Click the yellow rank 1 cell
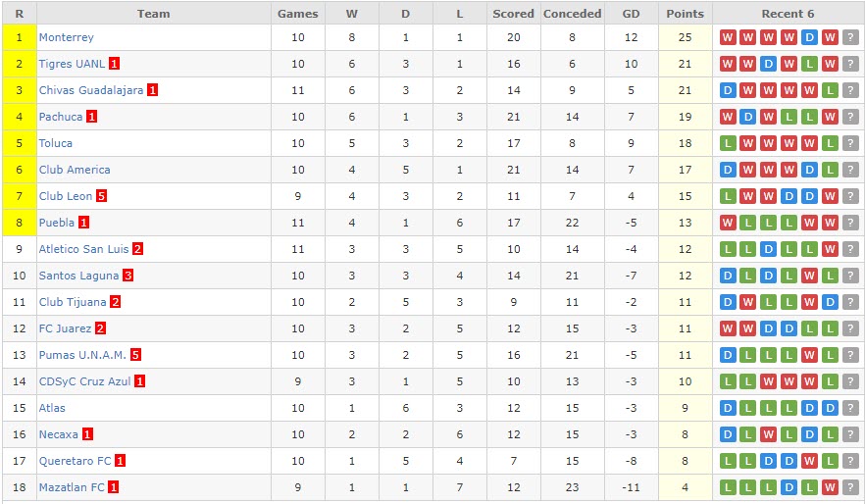The width and height of the screenshot is (865, 504). coord(19,37)
